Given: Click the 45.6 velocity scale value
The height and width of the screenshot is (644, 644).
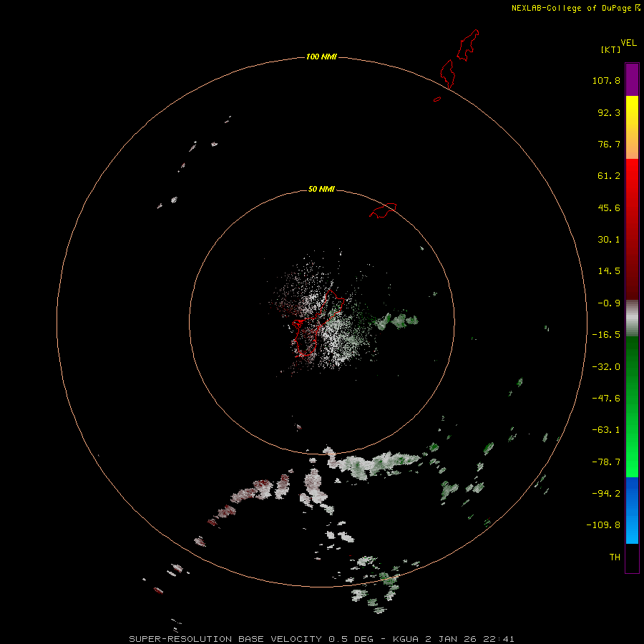Looking at the screenshot, I should click(609, 208).
